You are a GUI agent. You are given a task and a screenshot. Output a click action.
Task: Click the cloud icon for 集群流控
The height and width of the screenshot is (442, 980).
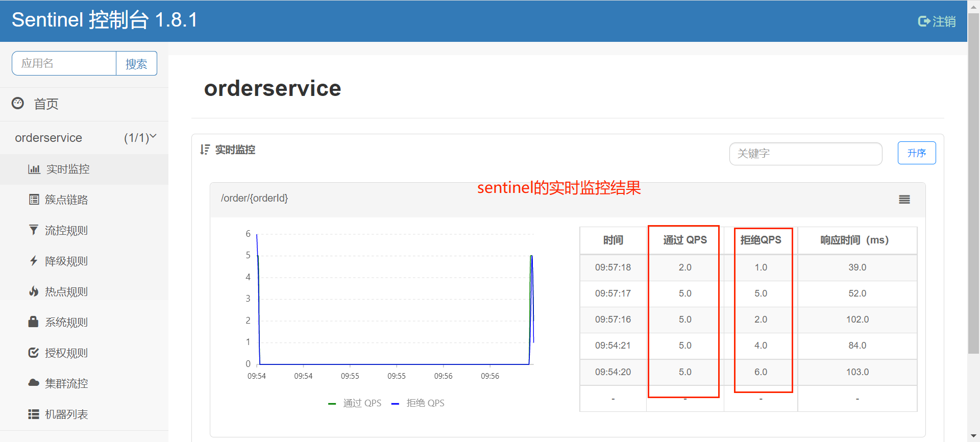(x=34, y=383)
